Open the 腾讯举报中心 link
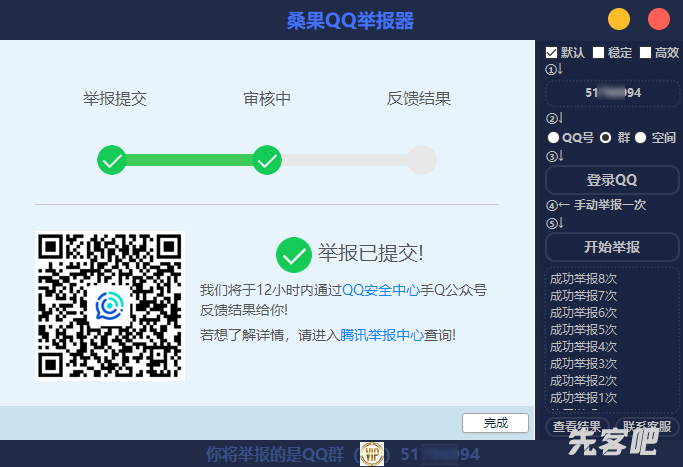The width and height of the screenshot is (683, 467). click(x=381, y=335)
